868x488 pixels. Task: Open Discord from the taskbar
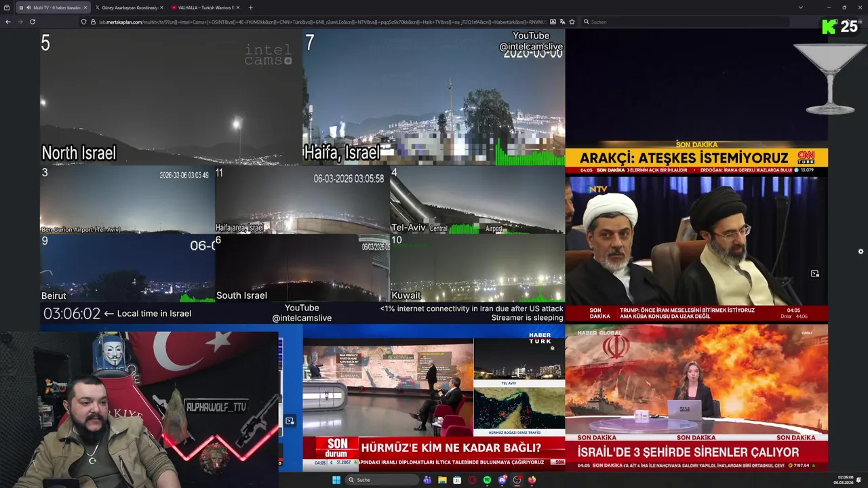[502, 480]
